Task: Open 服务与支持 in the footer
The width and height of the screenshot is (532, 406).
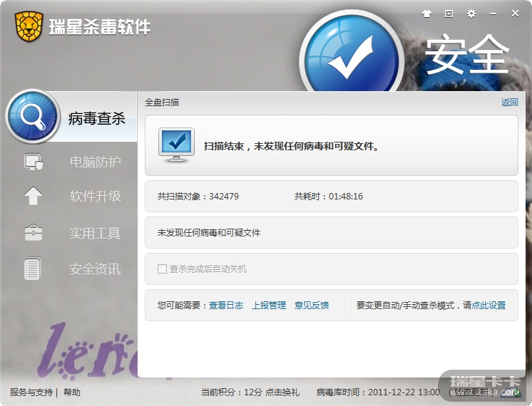Action: coord(31,392)
